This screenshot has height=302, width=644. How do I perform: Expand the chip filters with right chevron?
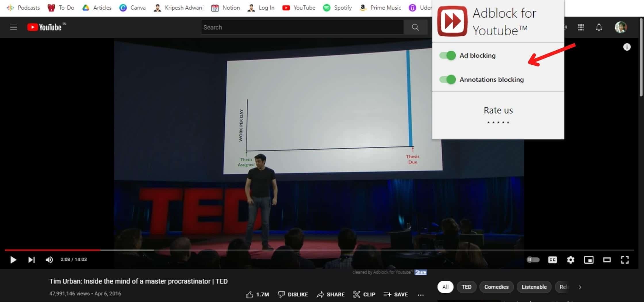tap(580, 287)
